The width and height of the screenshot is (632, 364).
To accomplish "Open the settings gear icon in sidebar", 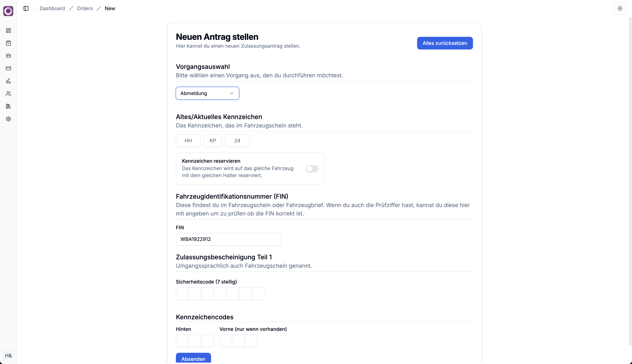I will coord(8,119).
